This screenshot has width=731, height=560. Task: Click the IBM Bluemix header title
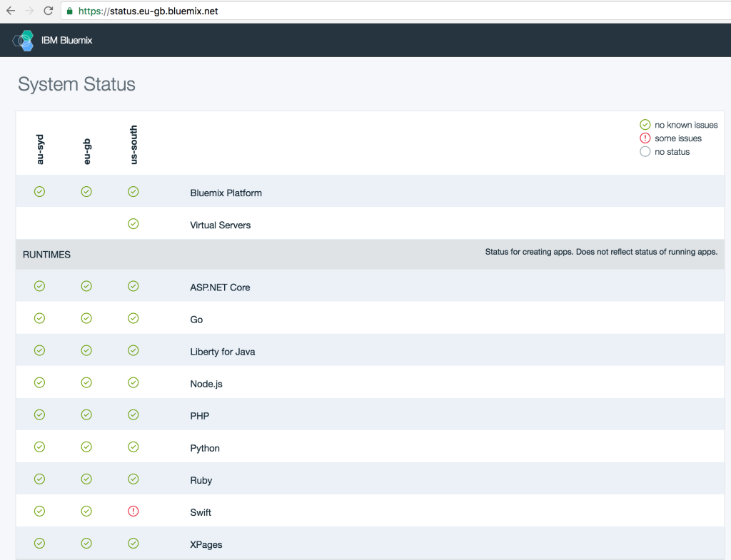click(66, 41)
